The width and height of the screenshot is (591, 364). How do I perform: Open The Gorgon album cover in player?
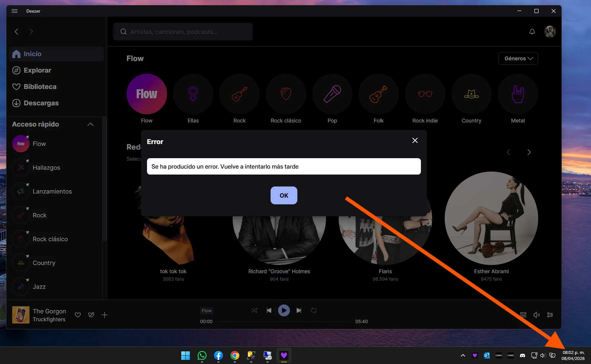click(21, 315)
